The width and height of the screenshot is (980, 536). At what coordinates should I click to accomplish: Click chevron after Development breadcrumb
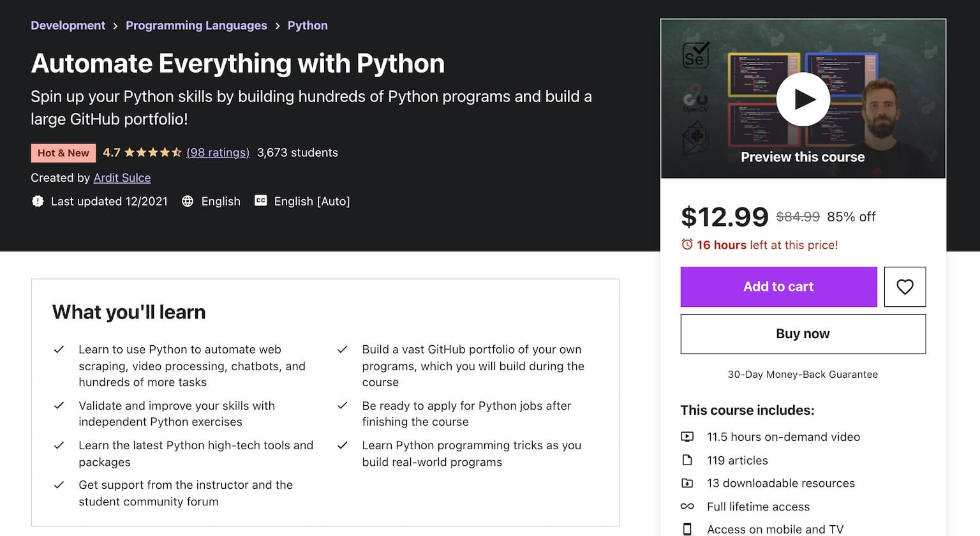(x=115, y=26)
